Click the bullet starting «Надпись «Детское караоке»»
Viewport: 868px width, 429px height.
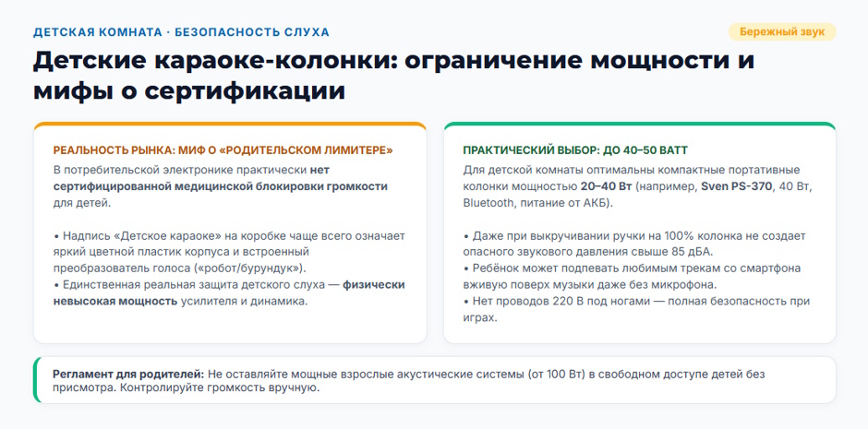[x=229, y=252]
